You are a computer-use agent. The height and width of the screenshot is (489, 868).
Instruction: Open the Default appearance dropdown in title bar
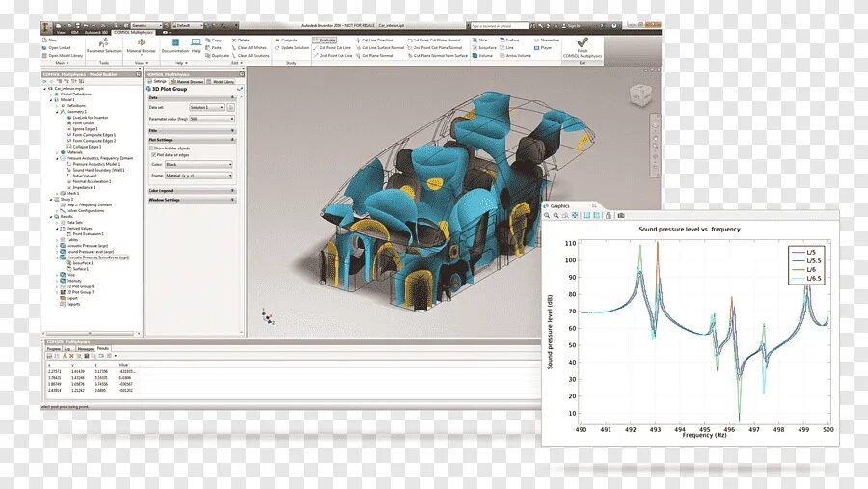pyautogui.click(x=186, y=25)
